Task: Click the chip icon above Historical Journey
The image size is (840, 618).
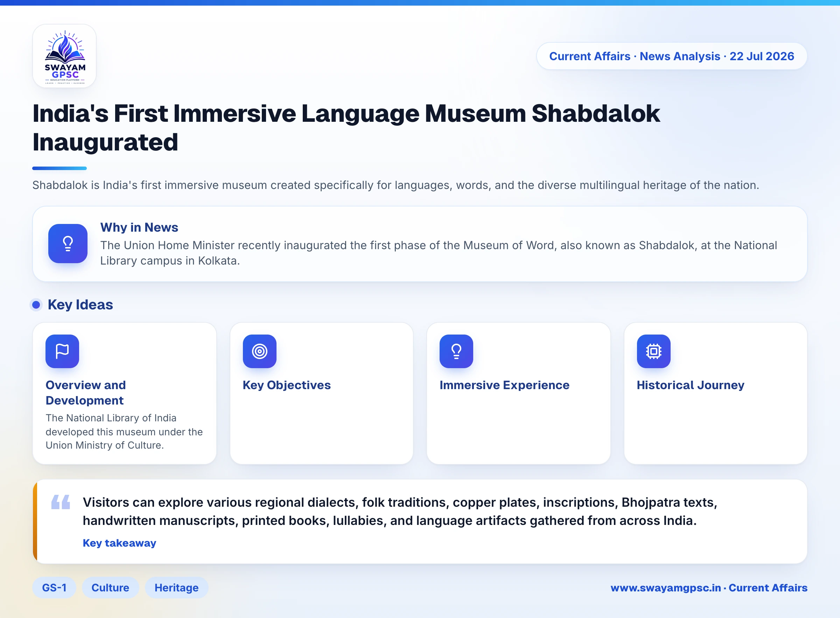Action: [x=653, y=351]
